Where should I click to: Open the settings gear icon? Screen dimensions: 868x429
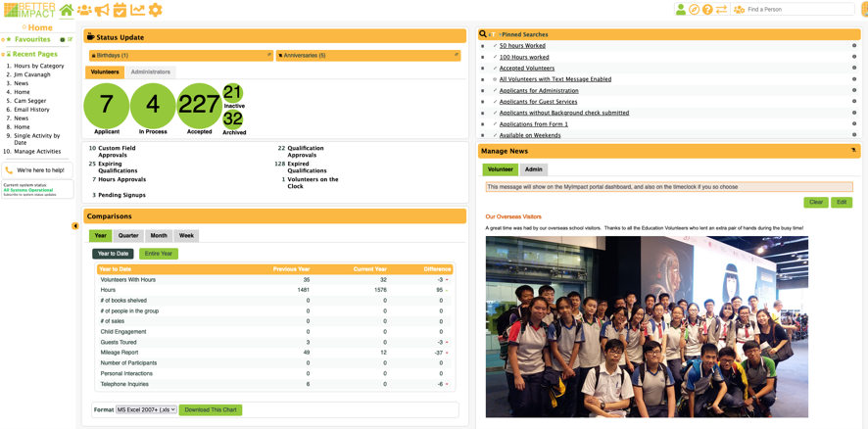155,10
